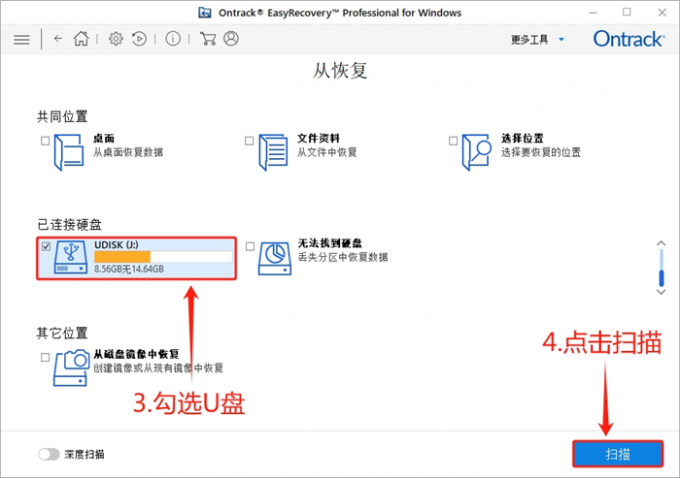Click the 无法找到硬盘 drive icon

click(x=275, y=259)
